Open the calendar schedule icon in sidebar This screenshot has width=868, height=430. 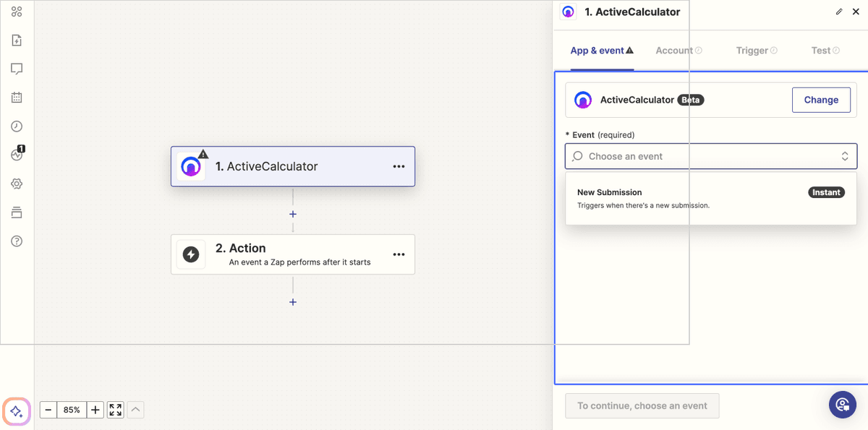click(17, 98)
